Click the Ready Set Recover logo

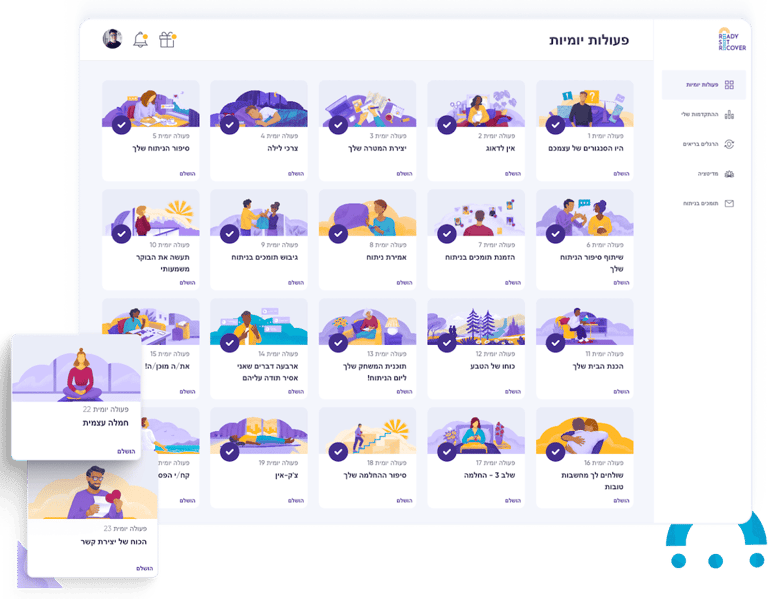[732, 39]
